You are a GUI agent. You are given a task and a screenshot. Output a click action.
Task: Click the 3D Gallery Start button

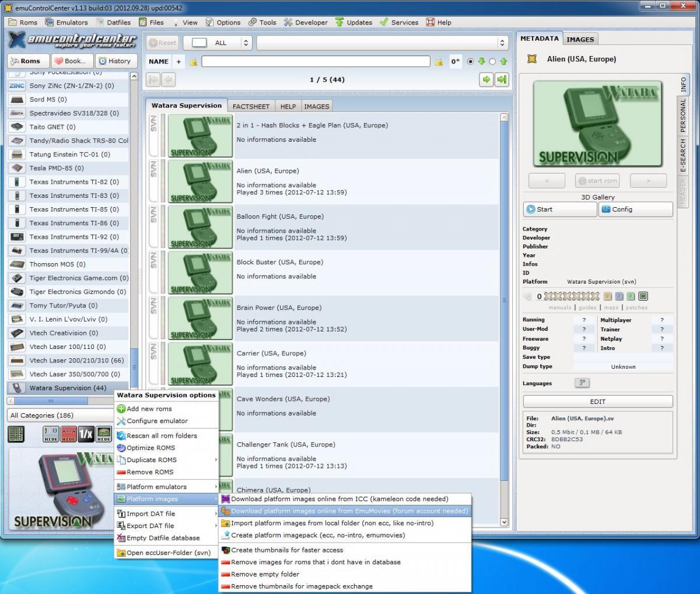click(x=559, y=209)
